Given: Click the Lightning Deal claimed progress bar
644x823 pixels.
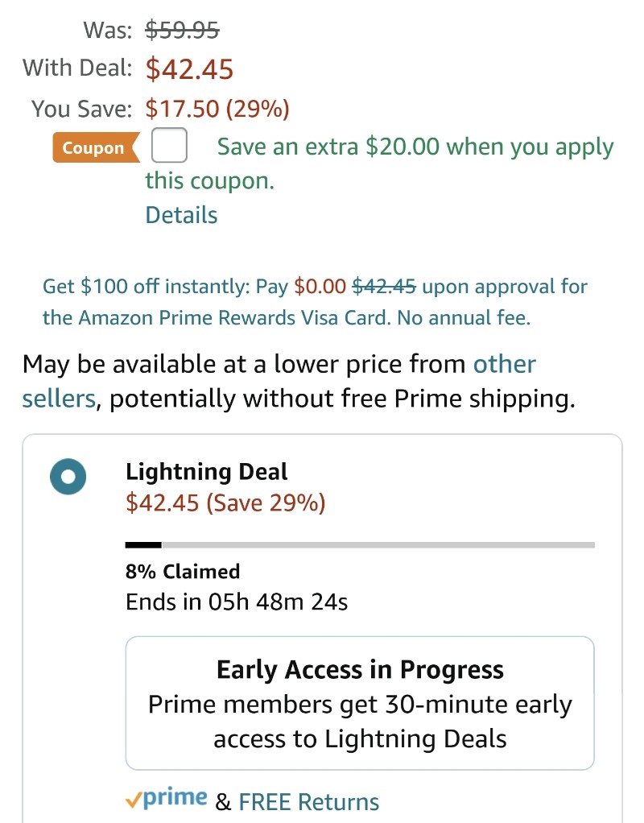Looking at the screenshot, I should [360, 545].
